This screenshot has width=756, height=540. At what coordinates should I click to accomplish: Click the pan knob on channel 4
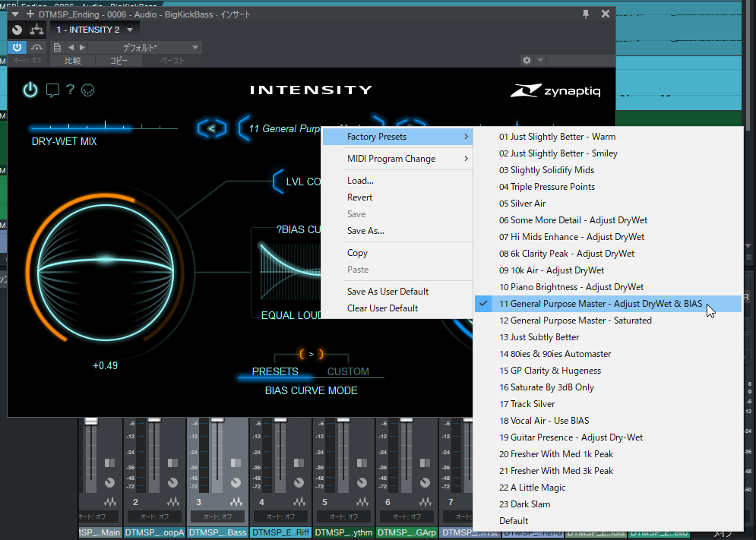pos(299,482)
